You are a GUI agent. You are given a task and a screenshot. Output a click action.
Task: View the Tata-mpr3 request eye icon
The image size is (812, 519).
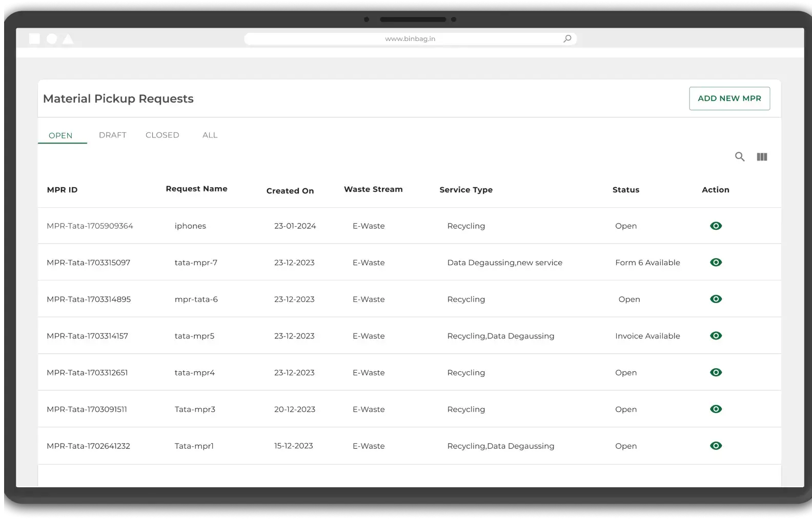(716, 409)
